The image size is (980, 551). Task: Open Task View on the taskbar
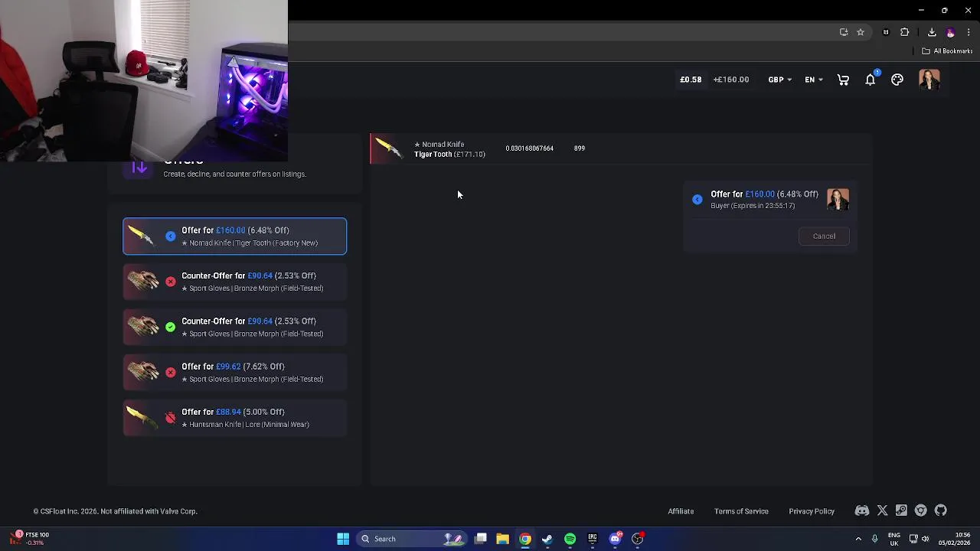pos(480,539)
